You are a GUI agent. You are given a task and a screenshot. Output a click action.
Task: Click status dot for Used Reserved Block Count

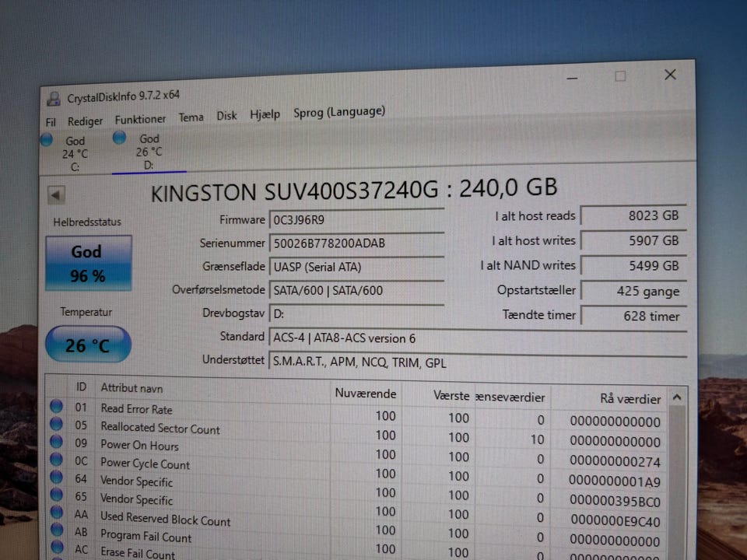point(57,512)
